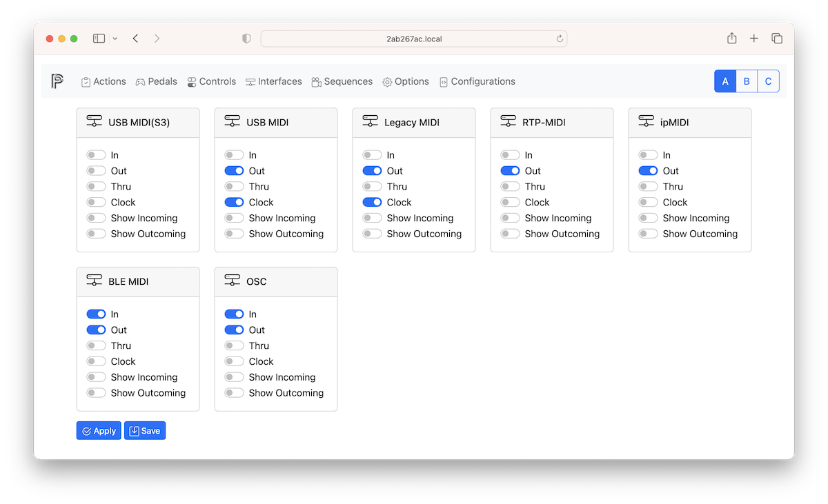Disable Clock for Legacy MIDI
828x504 pixels.
[372, 203]
